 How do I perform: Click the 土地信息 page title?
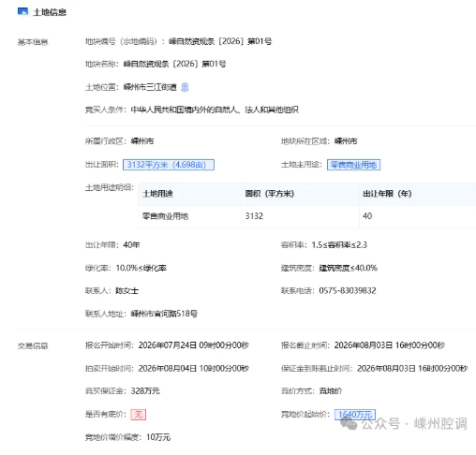[50, 12]
